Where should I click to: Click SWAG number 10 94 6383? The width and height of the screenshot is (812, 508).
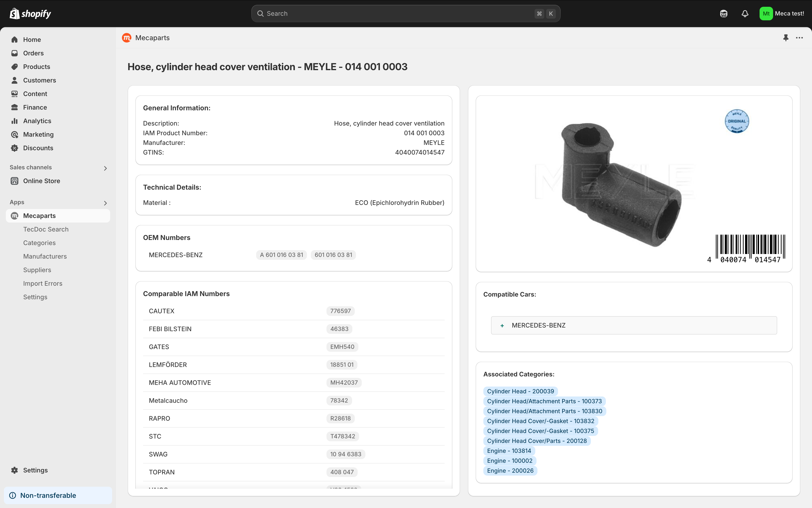tap(346, 454)
